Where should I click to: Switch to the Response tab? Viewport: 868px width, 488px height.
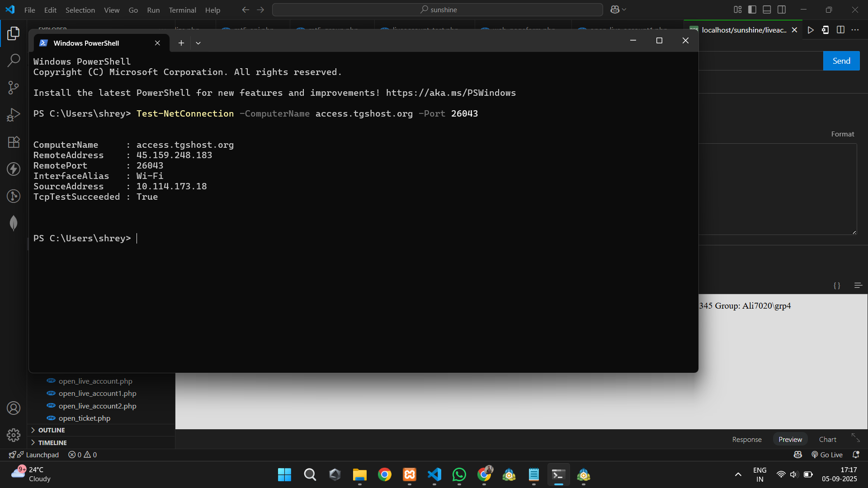pos(746,439)
